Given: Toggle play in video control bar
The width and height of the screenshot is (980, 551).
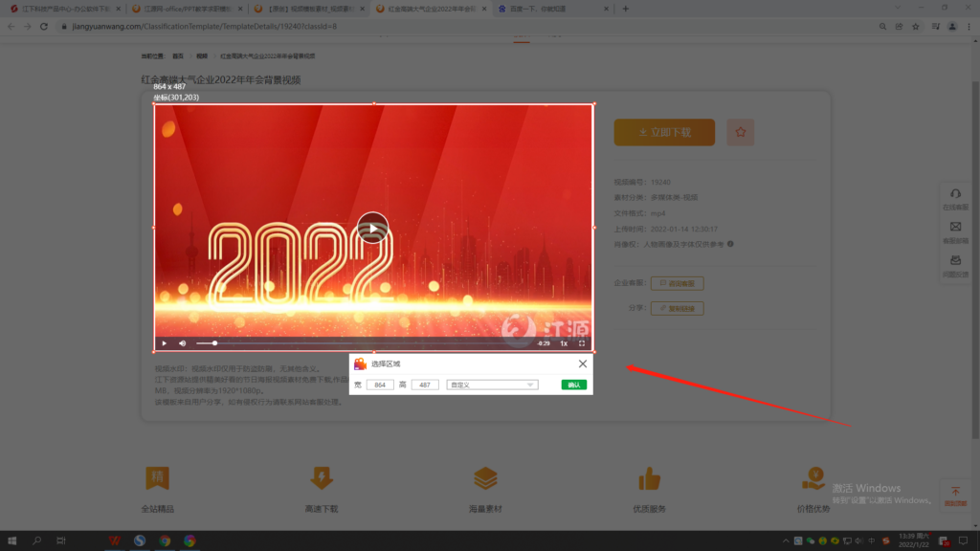Looking at the screenshot, I should pyautogui.click(x=165, y=343).
